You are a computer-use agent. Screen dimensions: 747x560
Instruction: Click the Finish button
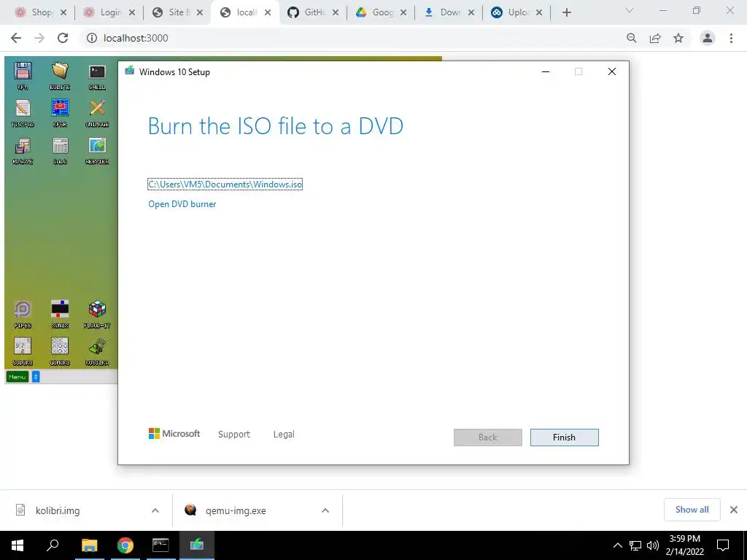[564, 437]
